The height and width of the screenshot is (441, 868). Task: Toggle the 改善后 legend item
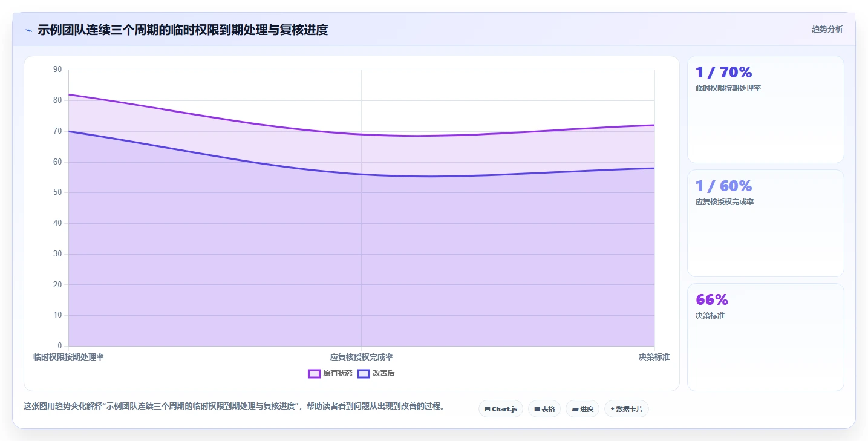point(376,373)
